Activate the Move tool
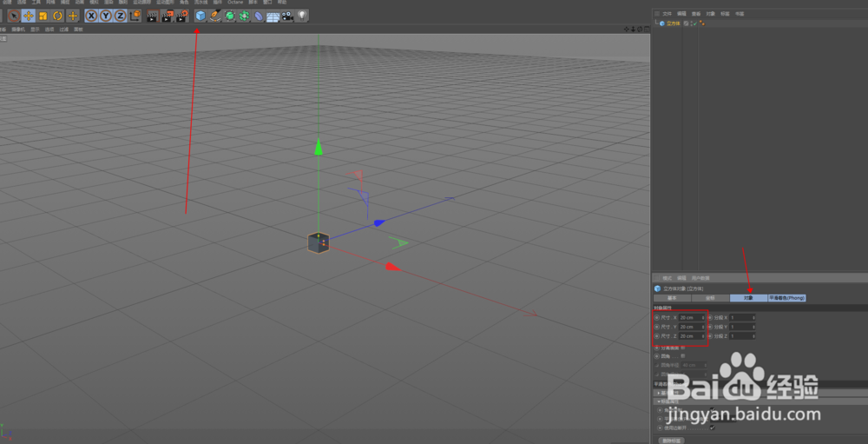 (x=29, y=16)
